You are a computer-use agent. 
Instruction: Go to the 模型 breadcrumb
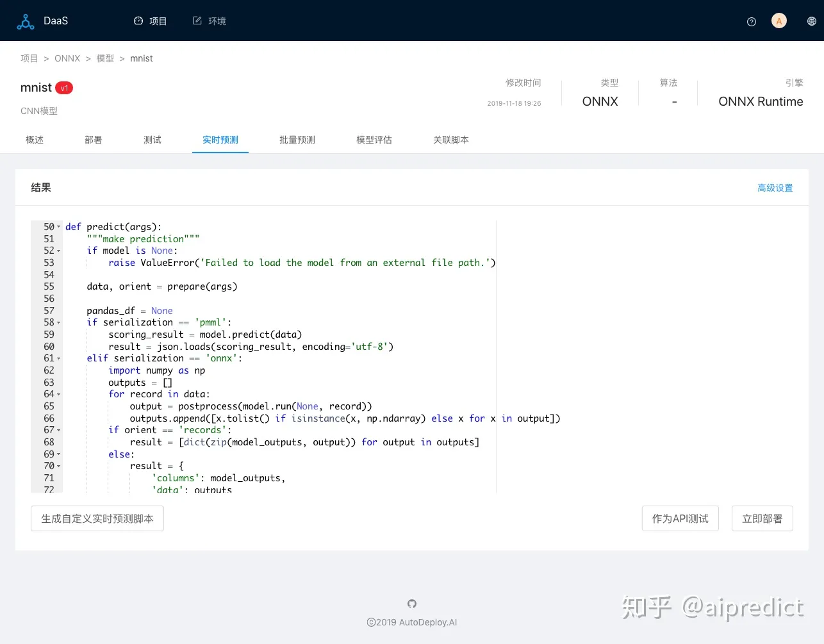tap(105, 58)
